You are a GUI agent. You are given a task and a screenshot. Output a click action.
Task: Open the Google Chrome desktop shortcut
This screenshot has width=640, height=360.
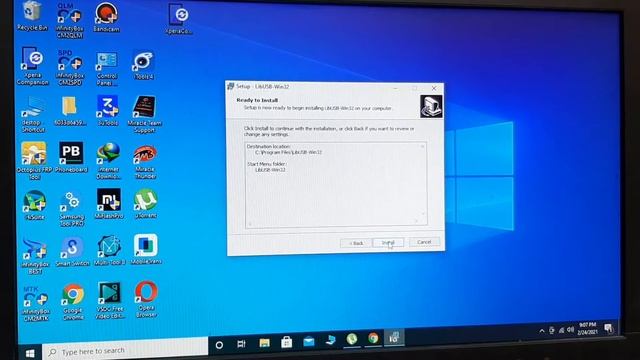point(73,302)
